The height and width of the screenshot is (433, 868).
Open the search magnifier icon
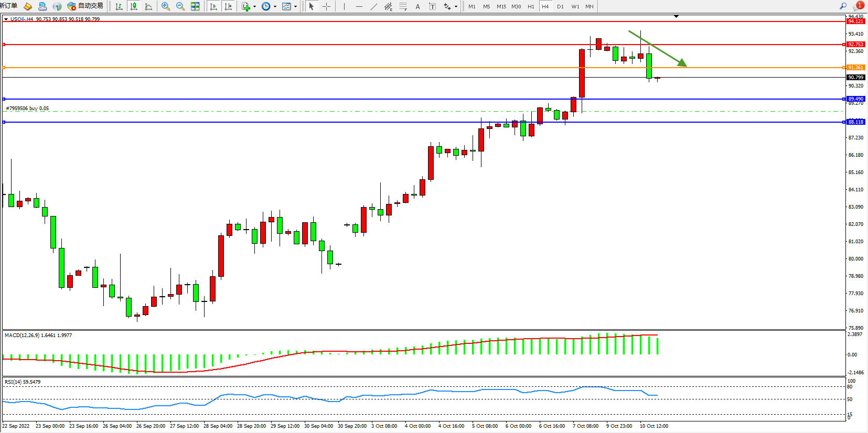point(843,6)
